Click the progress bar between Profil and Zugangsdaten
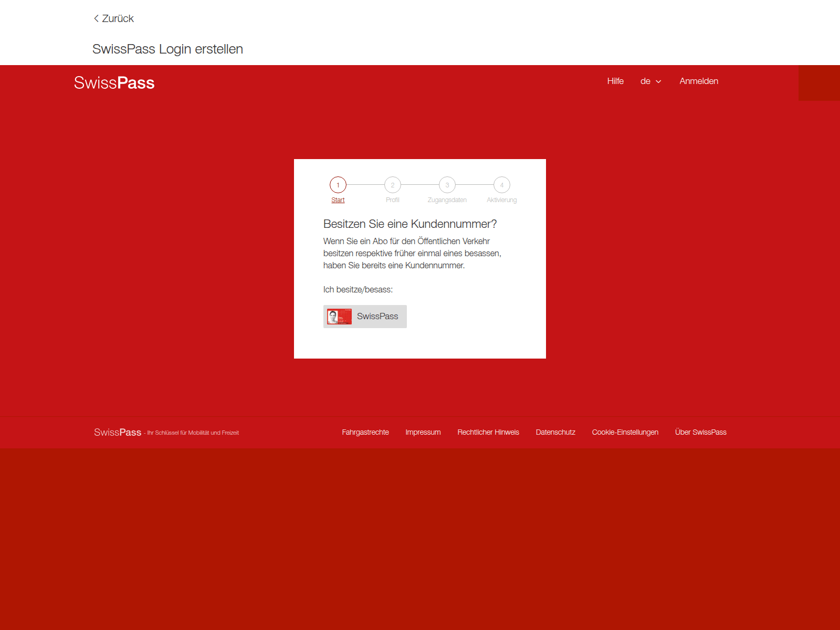The image size is (840, 630). coord(419,185)
